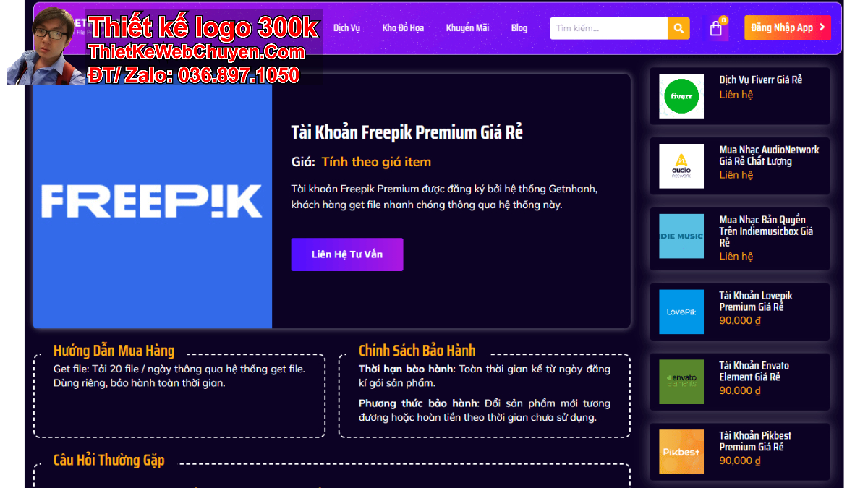The height and width of the screenshot is (488, 868).
Task: Open Tài Khoản Envato Element Giá Rẻ link
Action: point(754,371)
